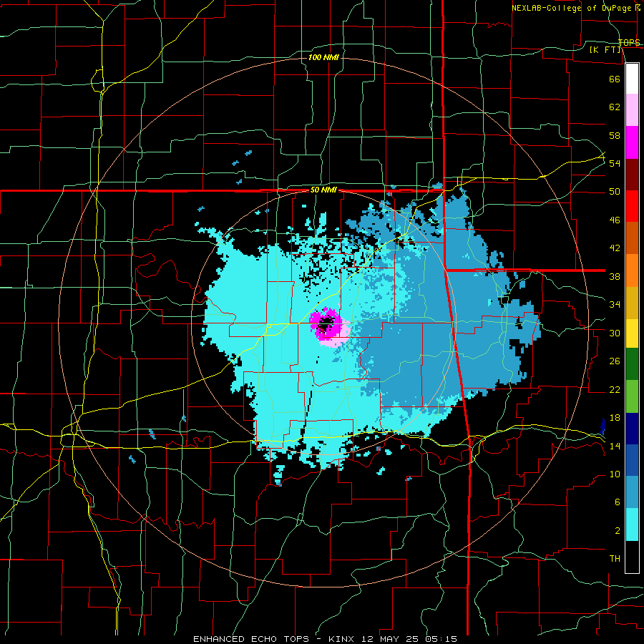
Task: Click the magenta swatch in the legend bar
Action: [632, 142]
